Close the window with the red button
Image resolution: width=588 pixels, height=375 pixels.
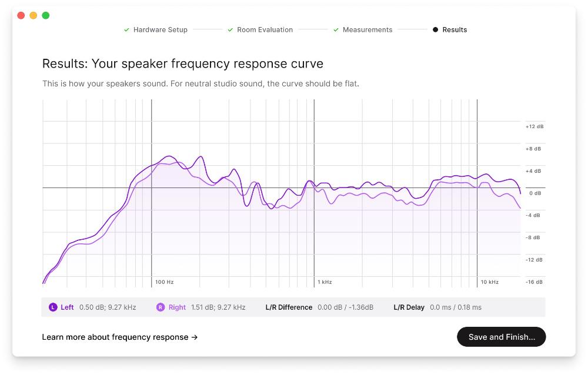coord(21,15)
